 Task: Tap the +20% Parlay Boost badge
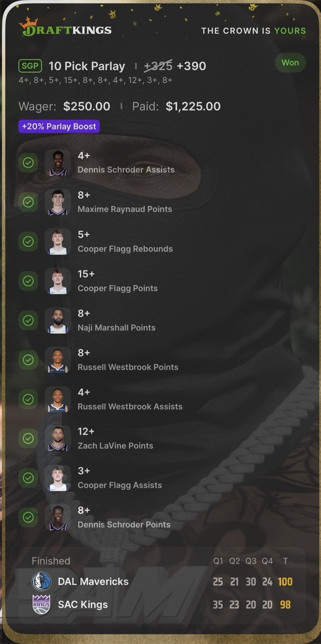[x=59, y=126]
